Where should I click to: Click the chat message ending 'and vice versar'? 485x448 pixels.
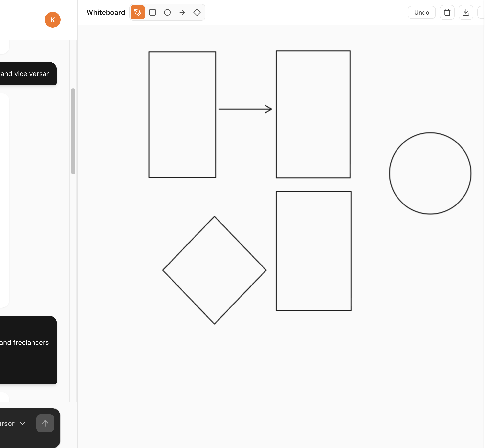tap(25, 74)
